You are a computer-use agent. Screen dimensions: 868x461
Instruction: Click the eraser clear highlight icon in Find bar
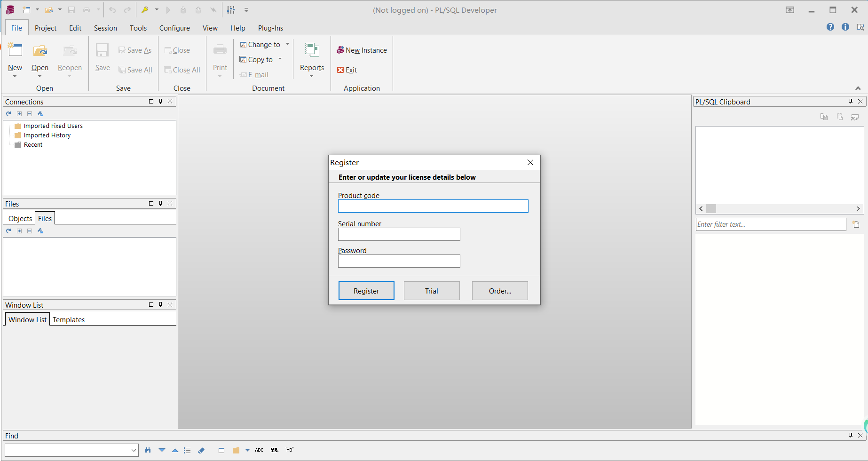click(x=201, y=450)
